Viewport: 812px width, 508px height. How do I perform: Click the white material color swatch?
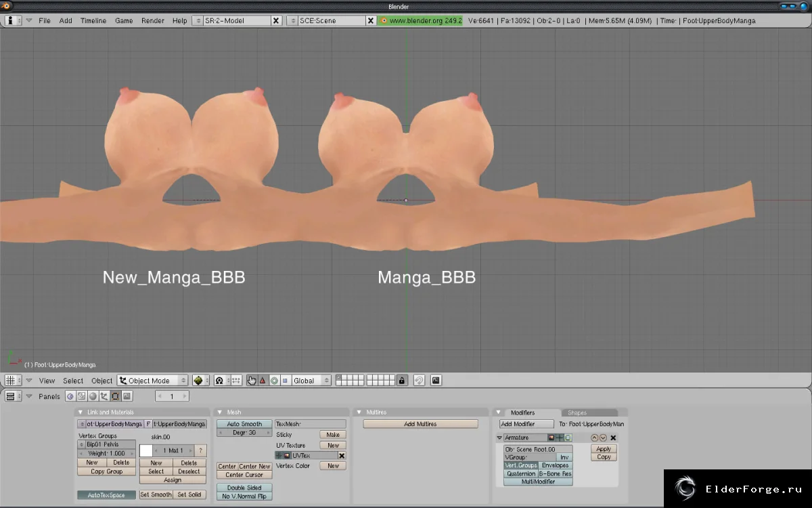[146, 450]
